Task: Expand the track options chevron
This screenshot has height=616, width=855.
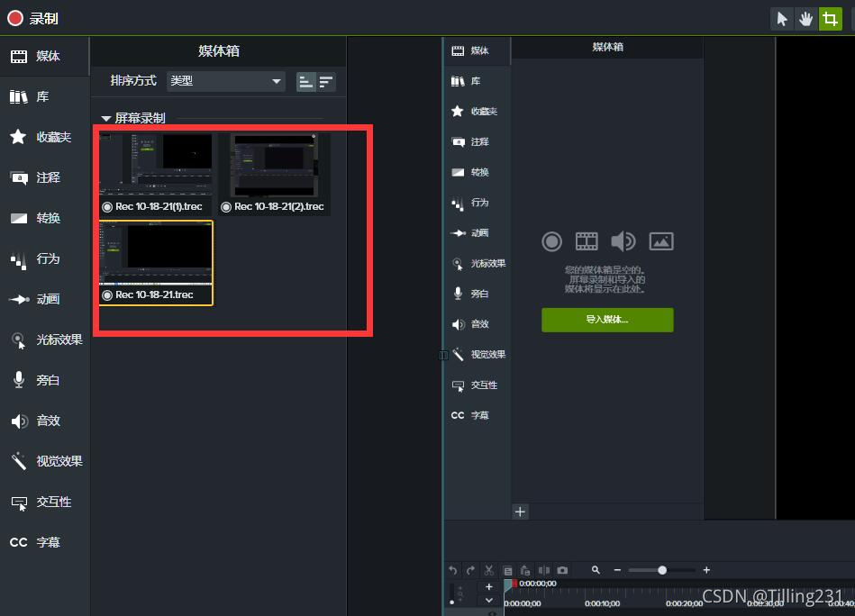Action: (x=489, y=600)
